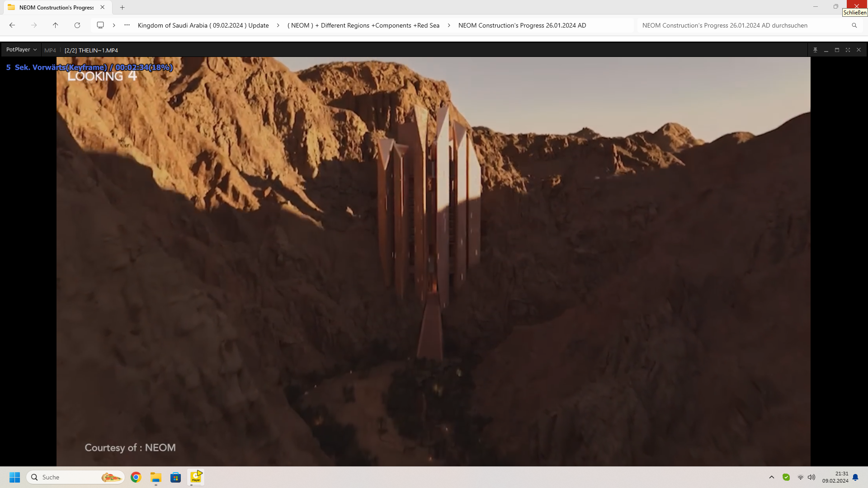Show hidden breadcrumb path ellipsis
Image resolution: width=868 pixels, height=488 pixels.
coord(127,25)
